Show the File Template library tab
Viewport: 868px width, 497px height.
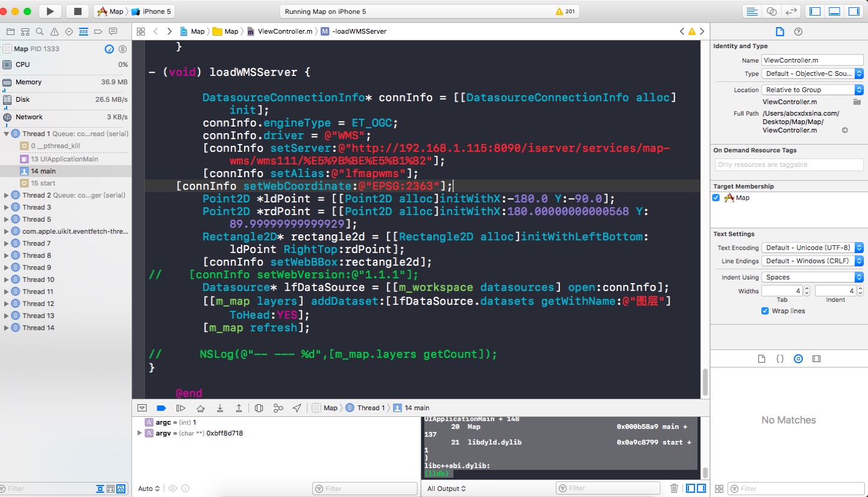coord(762,358)
